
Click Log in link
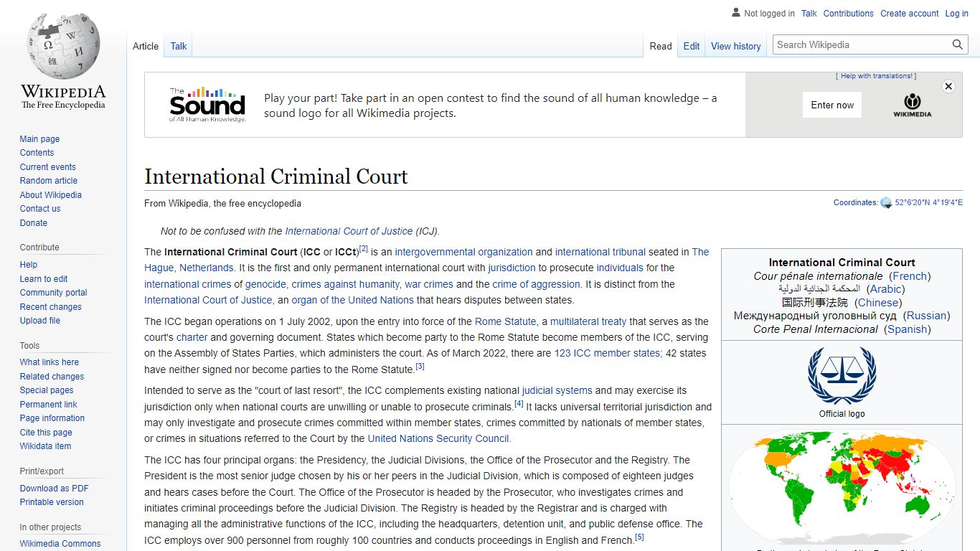tap(957, 14)
